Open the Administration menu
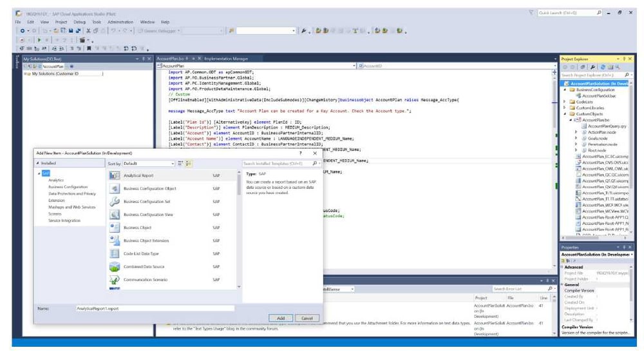This screenshot has width=644, height=361. click(120, 22)
